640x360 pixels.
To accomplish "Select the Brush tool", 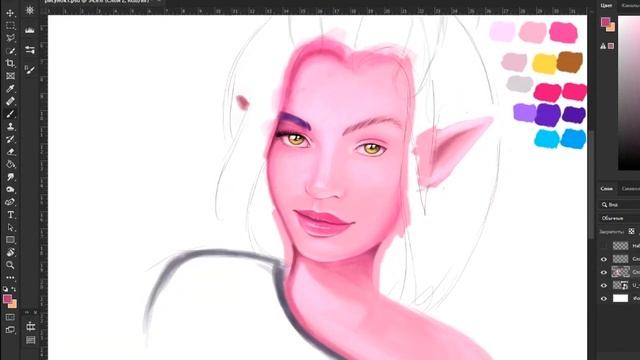I will tap(10, 114).
